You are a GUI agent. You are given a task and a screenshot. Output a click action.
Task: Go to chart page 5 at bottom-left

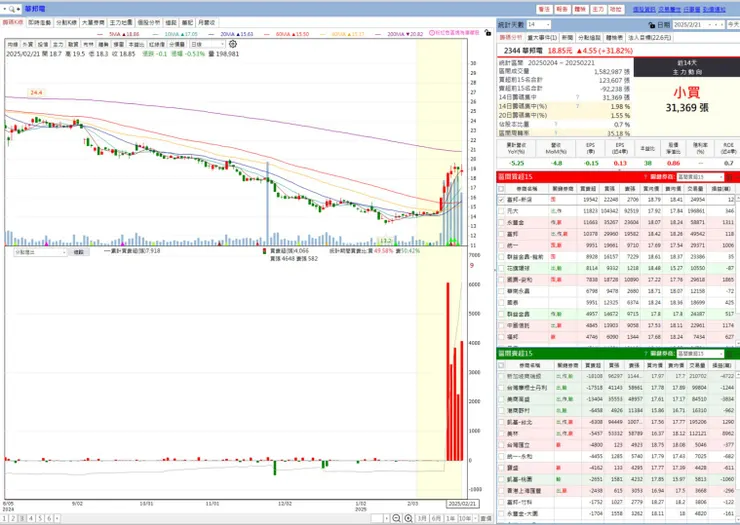tap(40, 518)
